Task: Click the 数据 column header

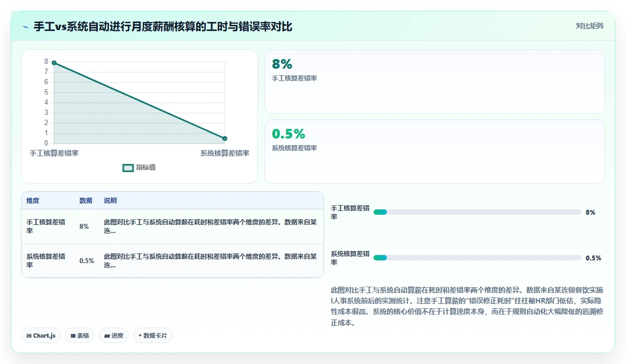Action: pyautogui.click(x=86, y=201)
